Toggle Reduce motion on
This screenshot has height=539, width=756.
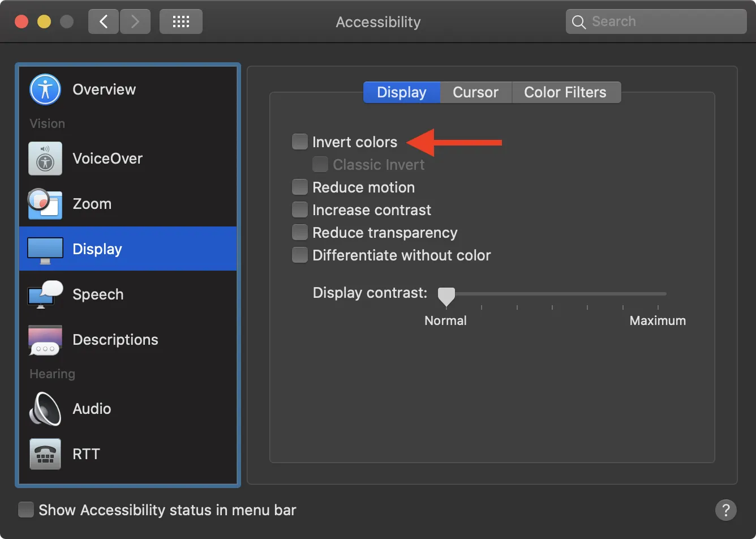pyautogui.click(x=299, y=186)
